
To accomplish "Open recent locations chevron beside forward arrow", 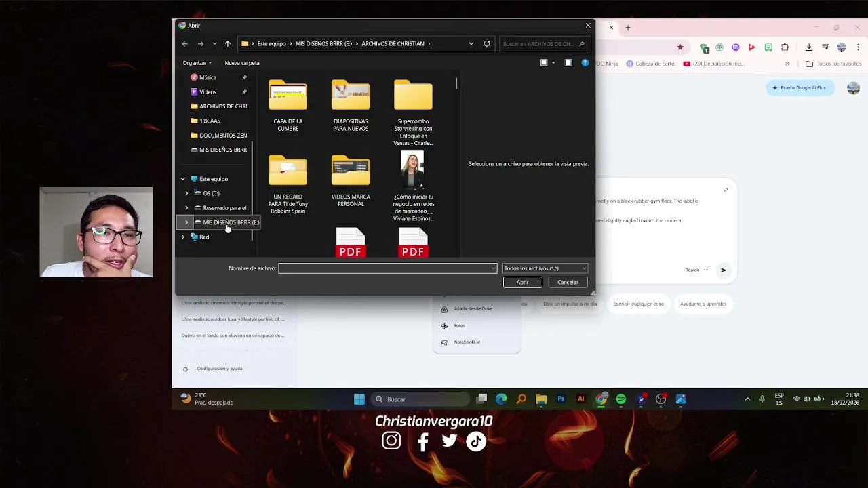I will [214, 43].
